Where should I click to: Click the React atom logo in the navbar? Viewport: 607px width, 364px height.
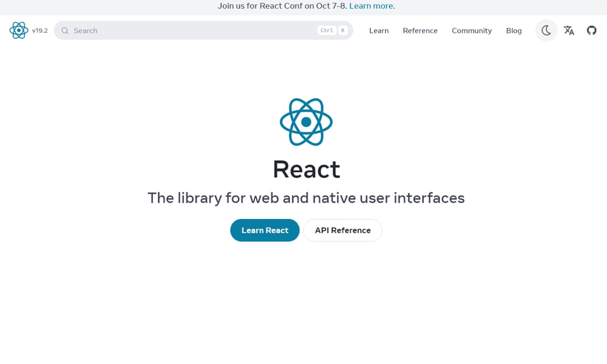tap(19, 30)
